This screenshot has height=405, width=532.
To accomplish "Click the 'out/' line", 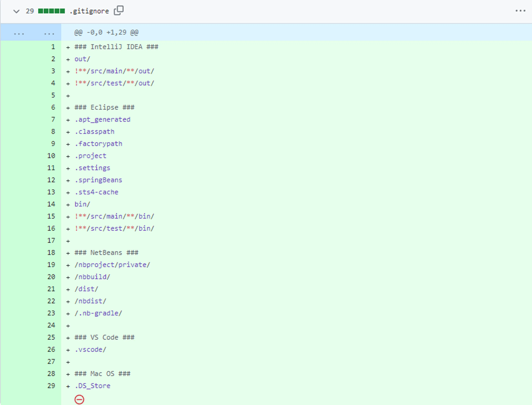I will (82, 59).
